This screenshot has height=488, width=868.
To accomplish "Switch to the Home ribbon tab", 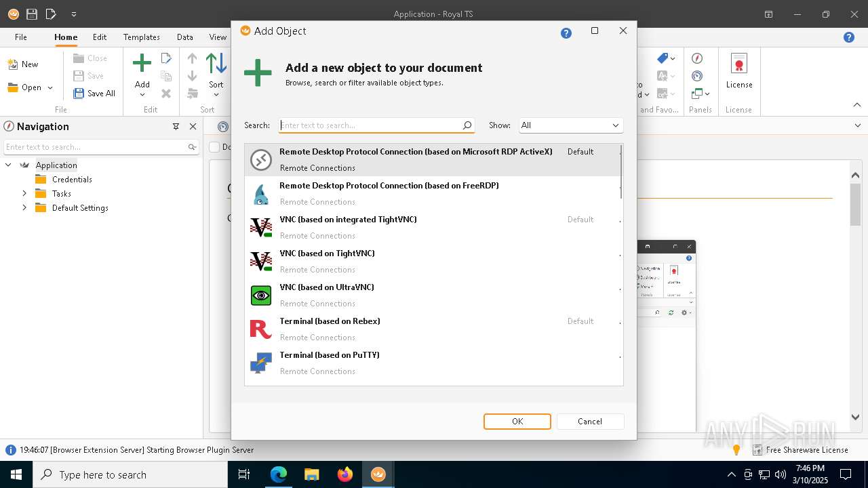I will 66,37.
